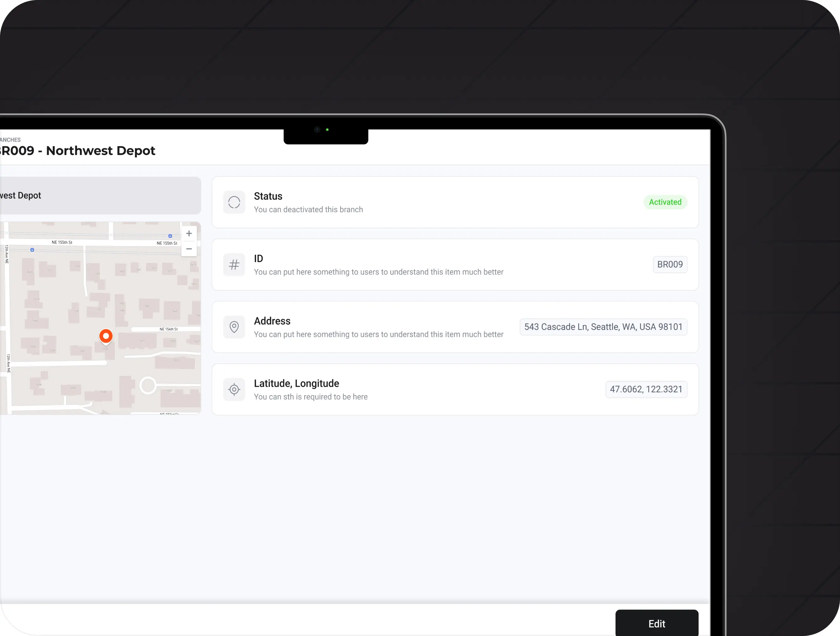Click the Address location pin icon
The image size is (840, 636).
(234, 327)
